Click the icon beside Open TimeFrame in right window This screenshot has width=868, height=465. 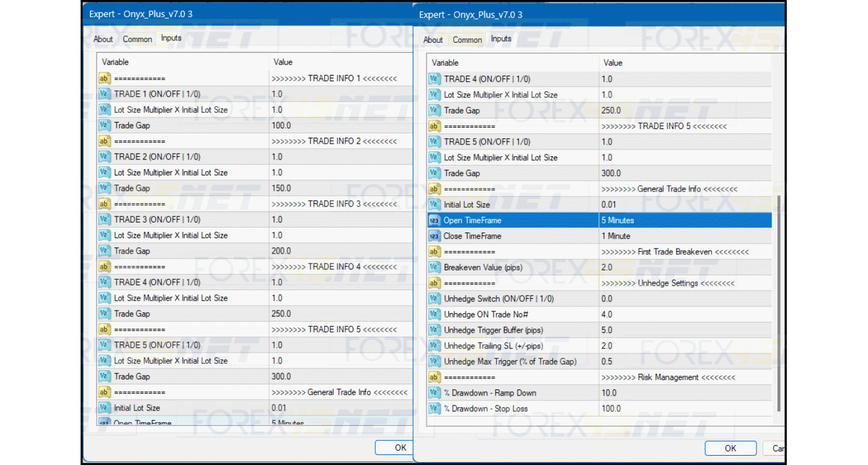coord(434,220)
